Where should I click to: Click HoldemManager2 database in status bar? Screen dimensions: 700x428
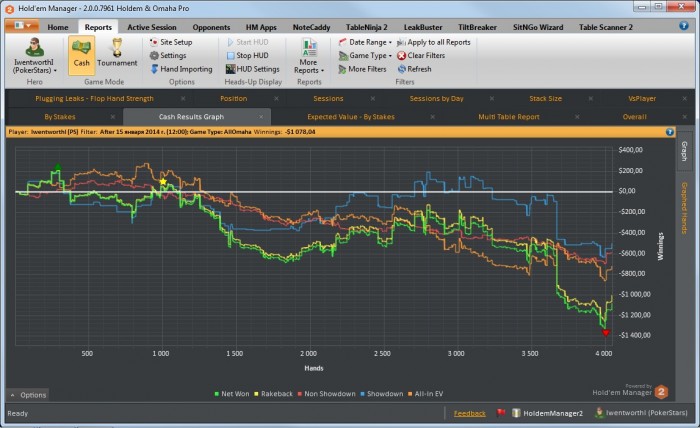[547, 413]
